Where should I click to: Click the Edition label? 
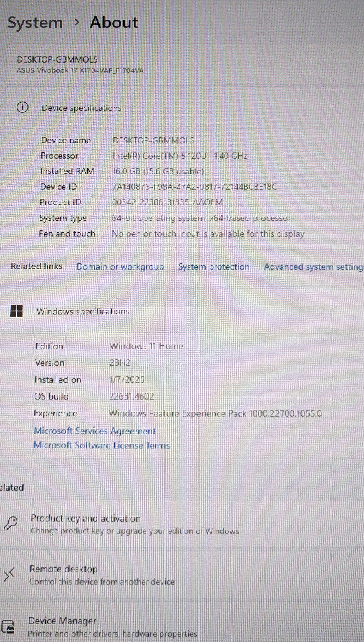49,346
